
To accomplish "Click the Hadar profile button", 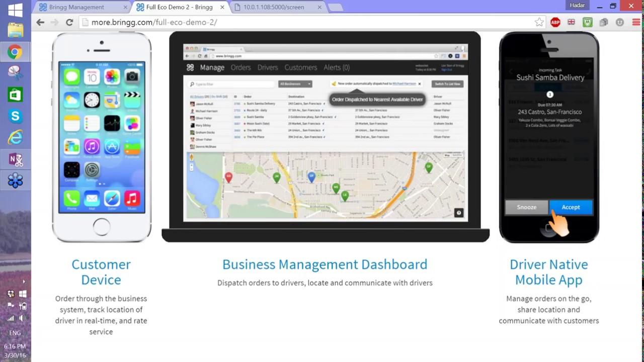I will pyautogui.click(x=578, y=5).
